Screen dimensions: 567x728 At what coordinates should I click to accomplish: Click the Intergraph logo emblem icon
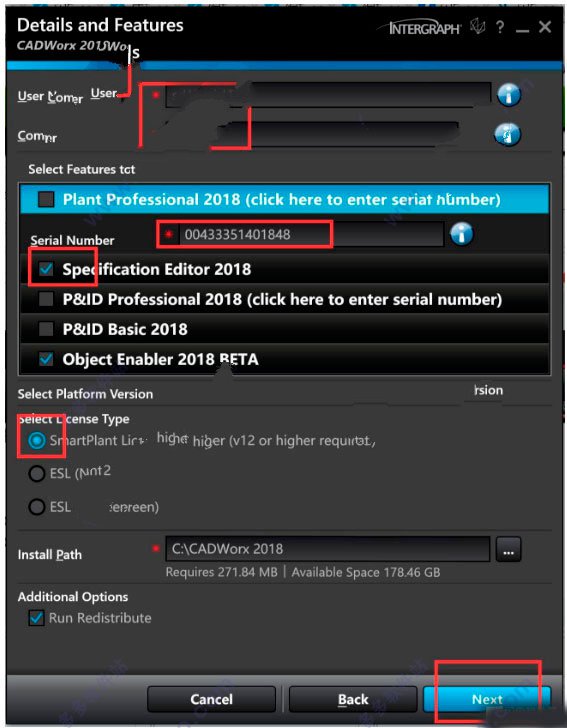click(x=477, y=26)
